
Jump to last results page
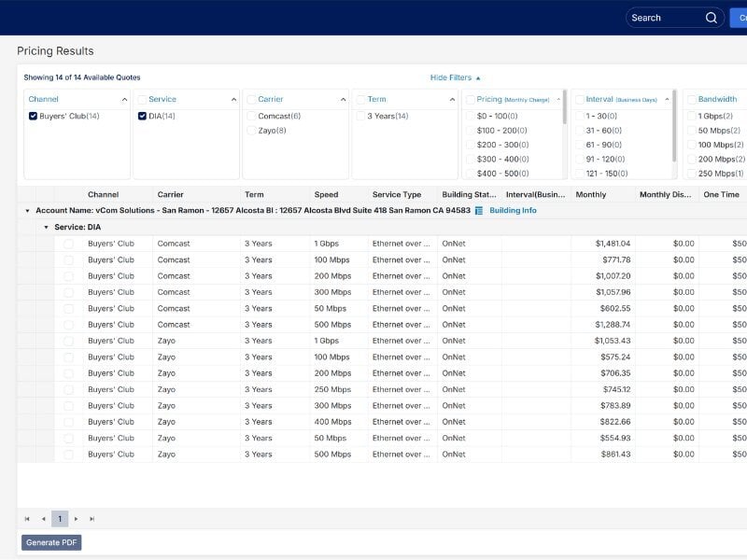tap(92, 519)
